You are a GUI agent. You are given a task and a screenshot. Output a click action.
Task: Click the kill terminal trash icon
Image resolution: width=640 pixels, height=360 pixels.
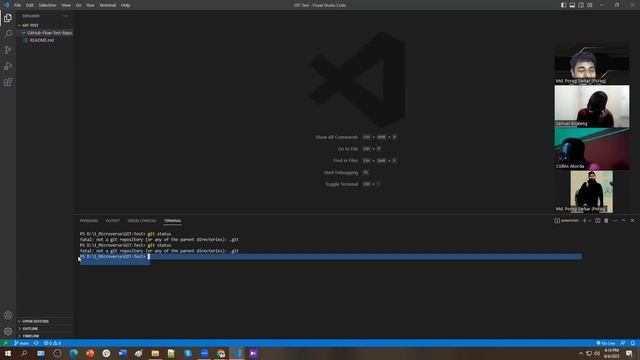click(x=606, y=220)
